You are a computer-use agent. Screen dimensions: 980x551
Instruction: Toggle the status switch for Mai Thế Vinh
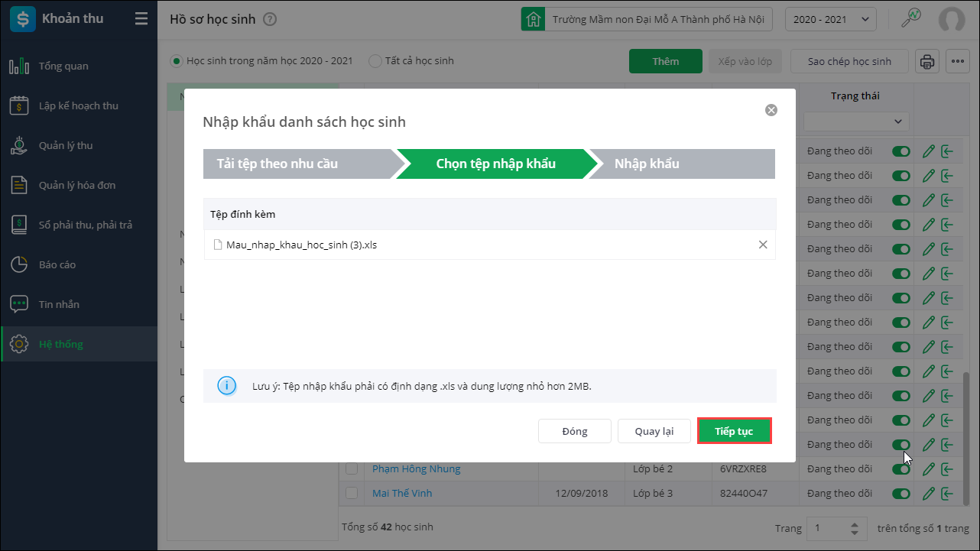[x=901, y=493]
